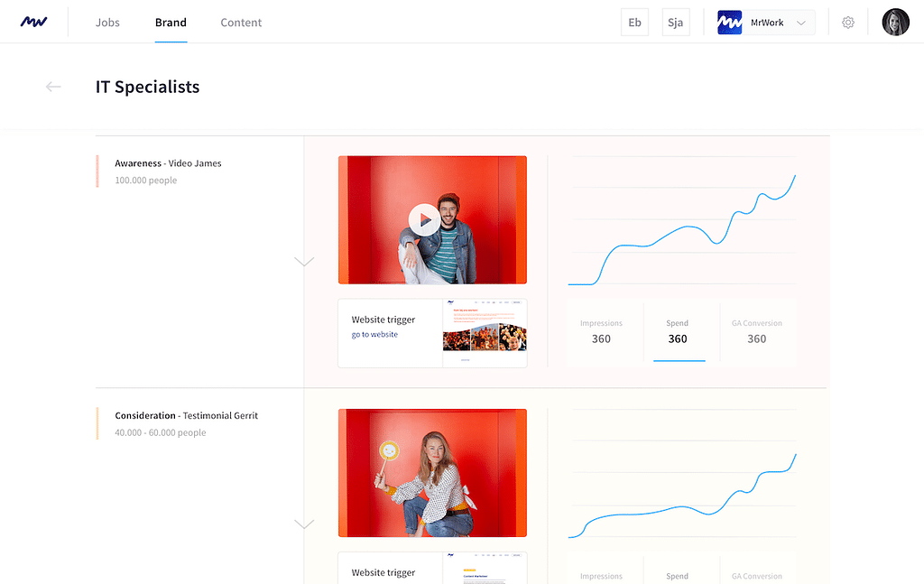
Task: Select the Spend metric in Awareness
Action: (678, 331)
